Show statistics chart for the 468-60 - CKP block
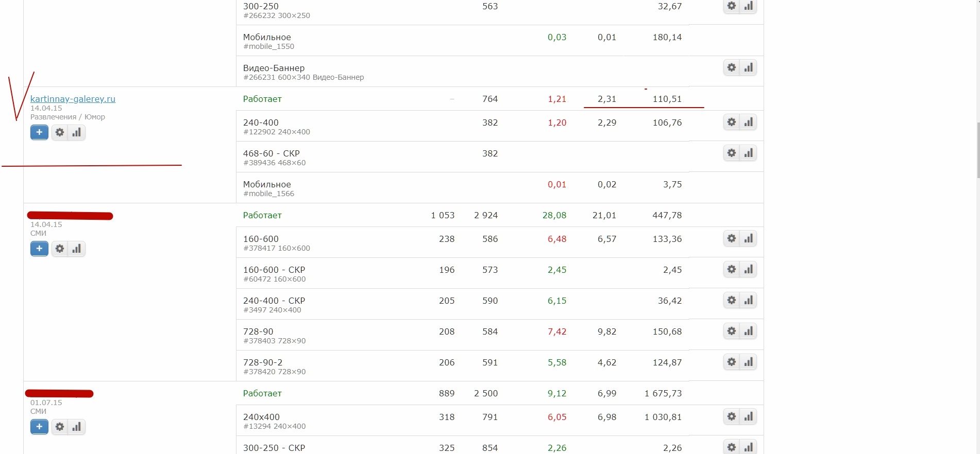This screenshot has width=980, height=454. point(749,153)
